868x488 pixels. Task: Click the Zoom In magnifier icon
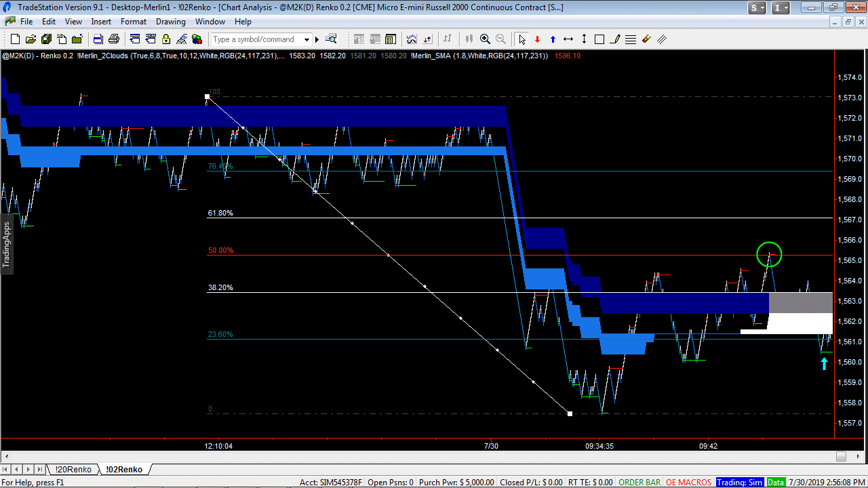coord(485,39)
